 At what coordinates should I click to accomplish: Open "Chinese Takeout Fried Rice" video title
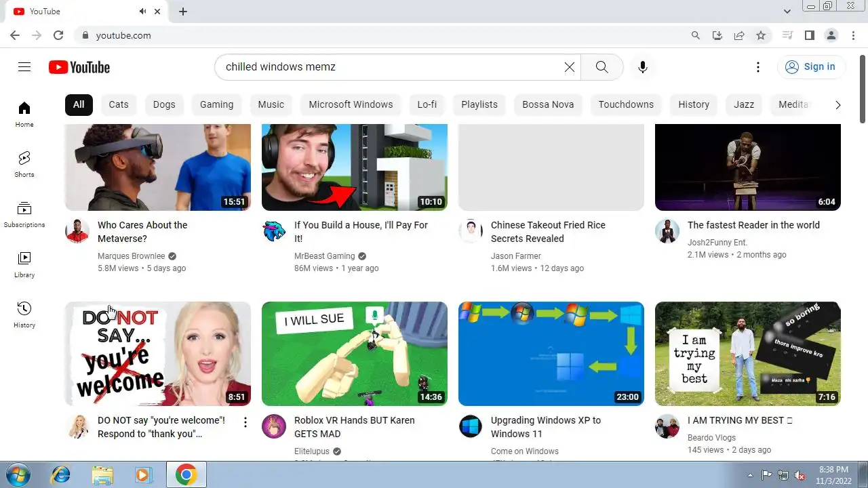point(548,232)
